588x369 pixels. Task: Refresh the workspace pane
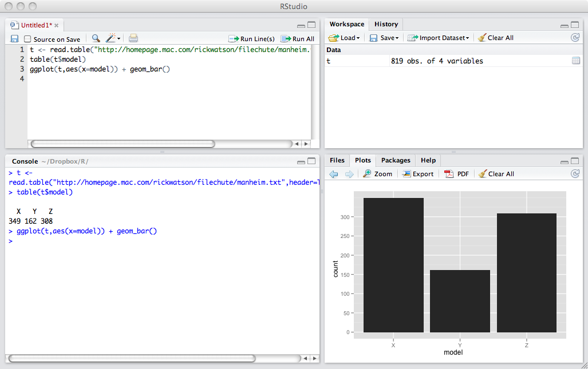tap(575, 38)
